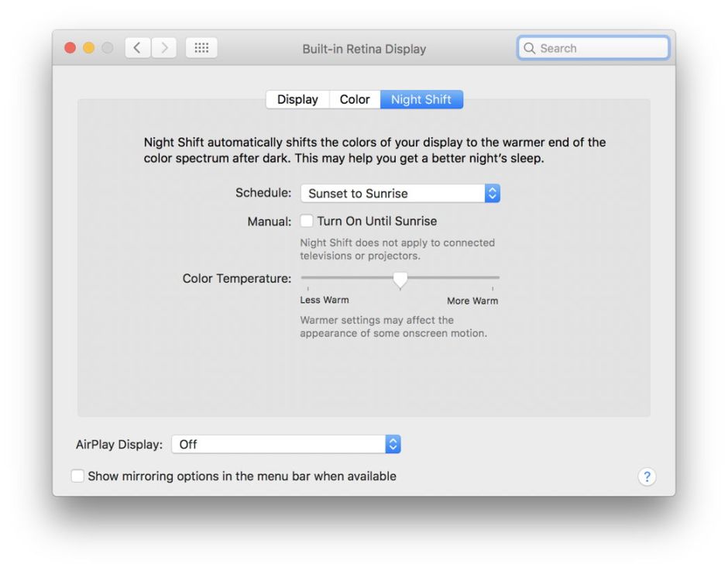Click the forward chevron navigation button
The width and height of the screenshot is (728, 571).
[x=163, y=48]
